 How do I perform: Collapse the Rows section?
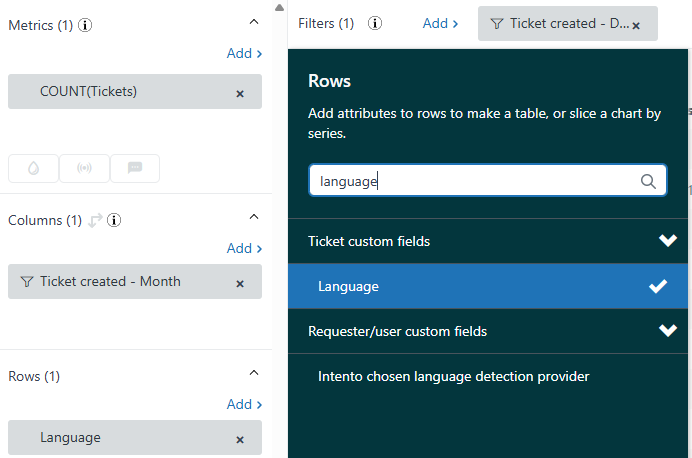tap(254, 372)
